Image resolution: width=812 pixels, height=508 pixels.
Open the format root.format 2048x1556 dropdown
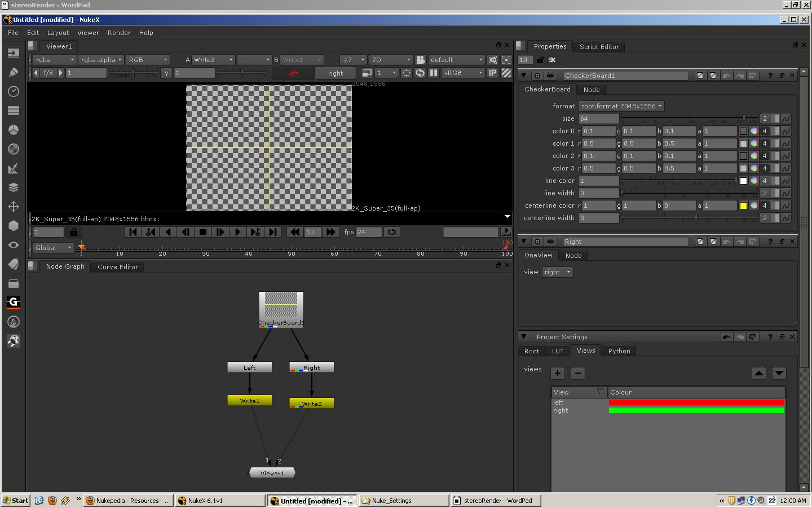click(x=621, y=106)
